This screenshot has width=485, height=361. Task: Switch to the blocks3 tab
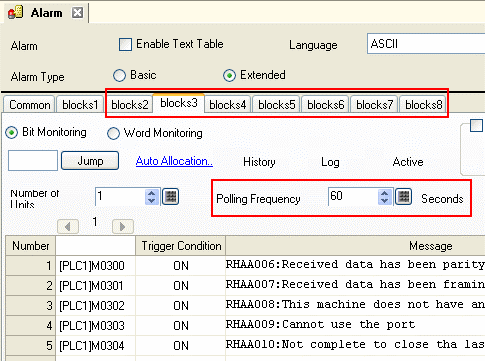[179, 103]
